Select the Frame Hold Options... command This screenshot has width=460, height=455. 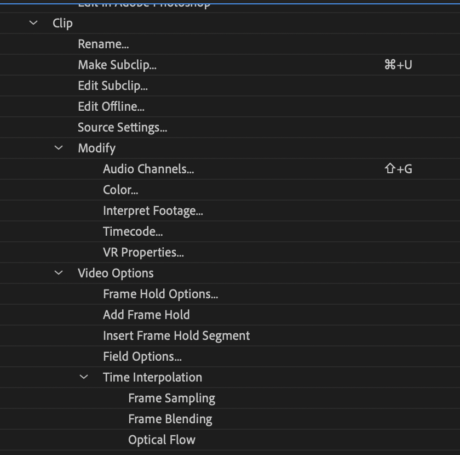click(x=160, y=294)
